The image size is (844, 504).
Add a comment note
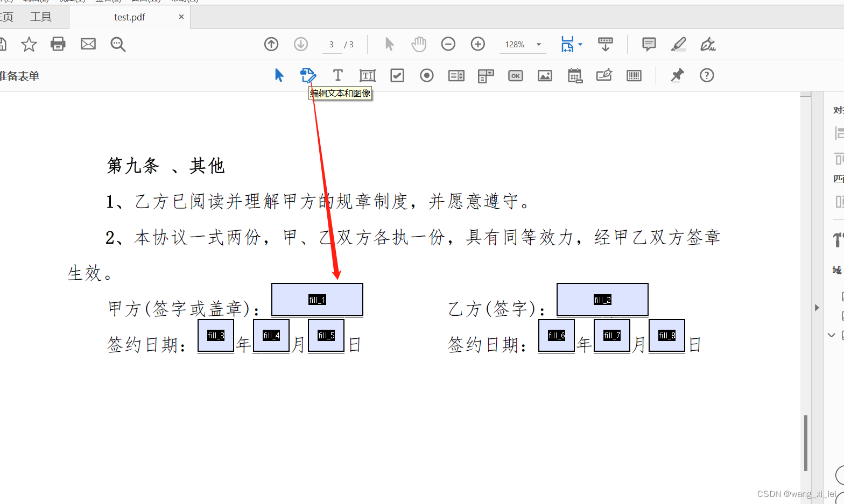649,44
